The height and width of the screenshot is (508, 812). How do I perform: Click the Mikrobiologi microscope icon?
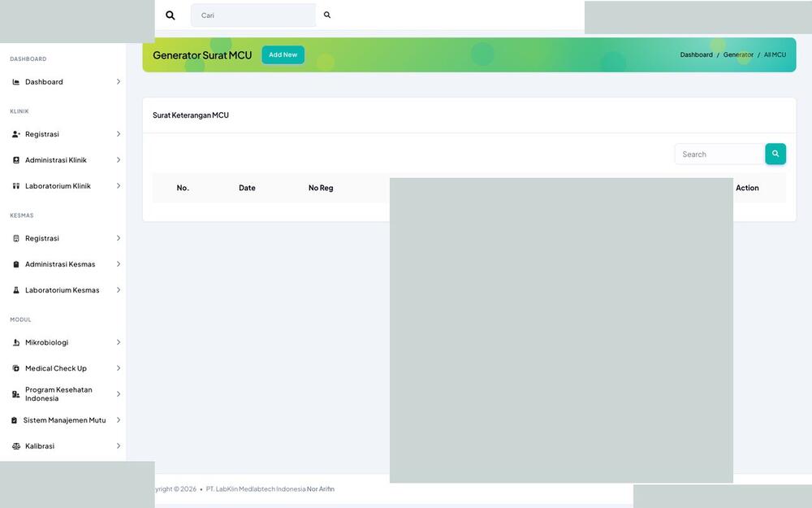(x=16, y=343)
